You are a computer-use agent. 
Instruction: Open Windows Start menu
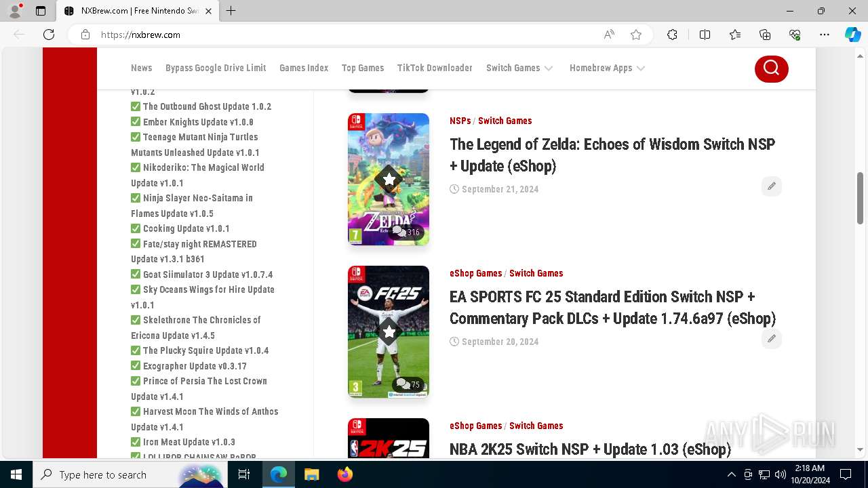click(16, 474)
